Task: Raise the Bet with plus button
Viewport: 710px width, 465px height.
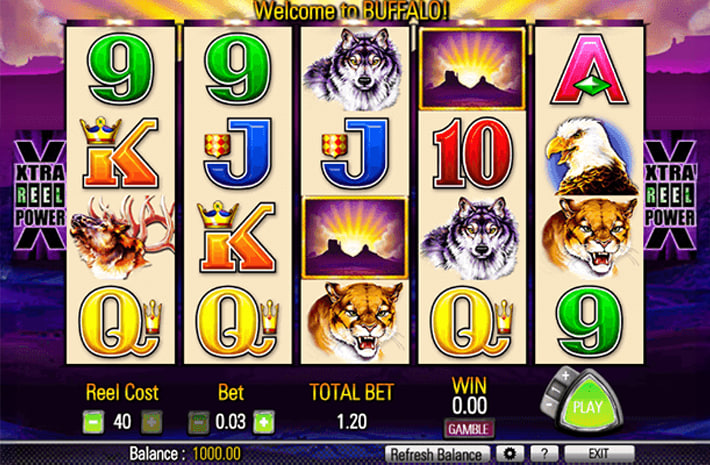Action: (264, 422)
